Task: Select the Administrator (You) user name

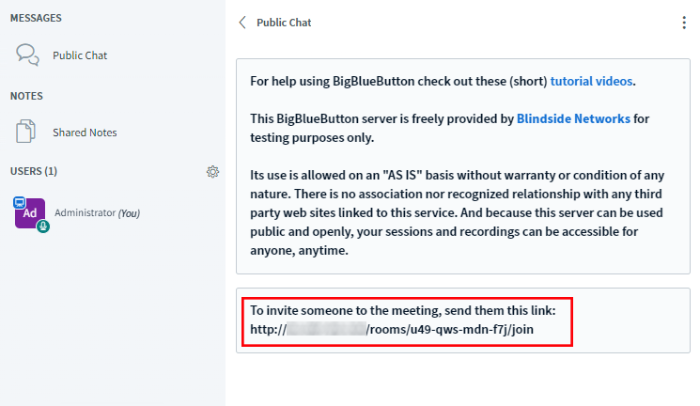Action: (97, 213)
